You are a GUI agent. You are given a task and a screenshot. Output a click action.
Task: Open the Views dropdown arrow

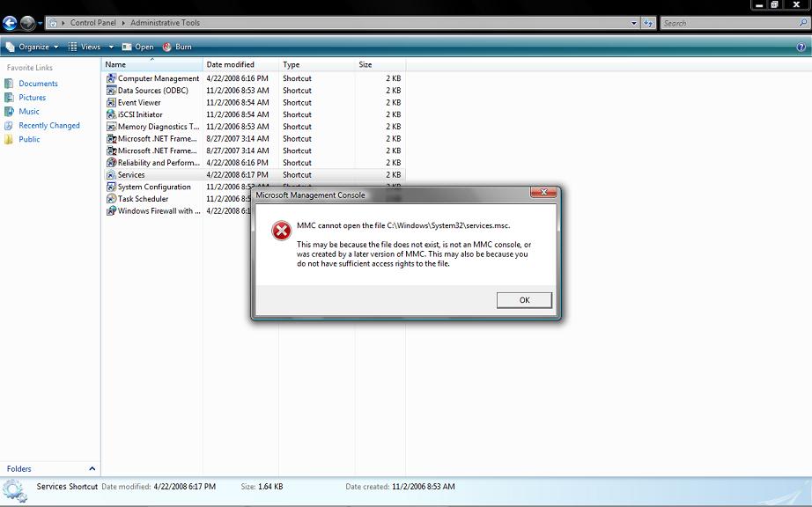(111, 47)
